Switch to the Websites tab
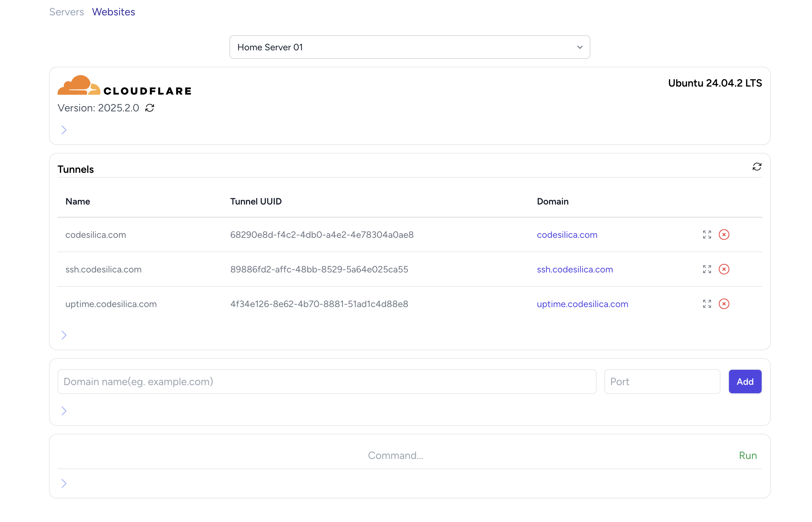 tap(113, 12)
